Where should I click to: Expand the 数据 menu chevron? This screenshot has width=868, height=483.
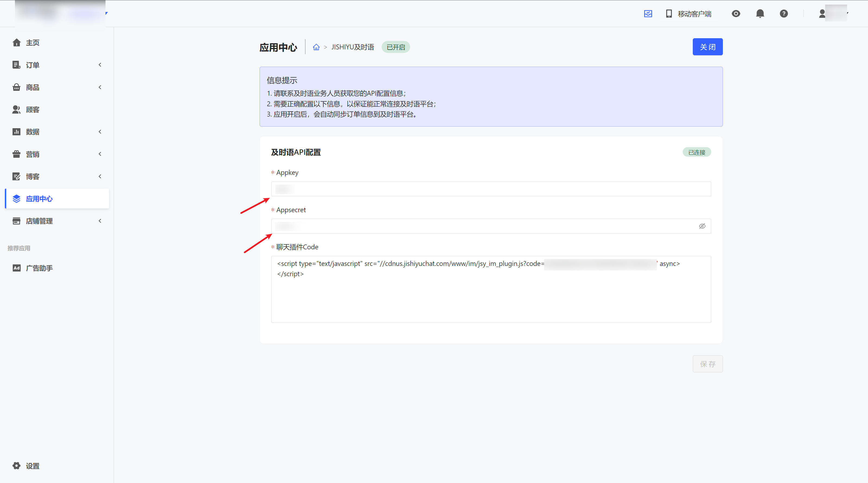point(100,132)
